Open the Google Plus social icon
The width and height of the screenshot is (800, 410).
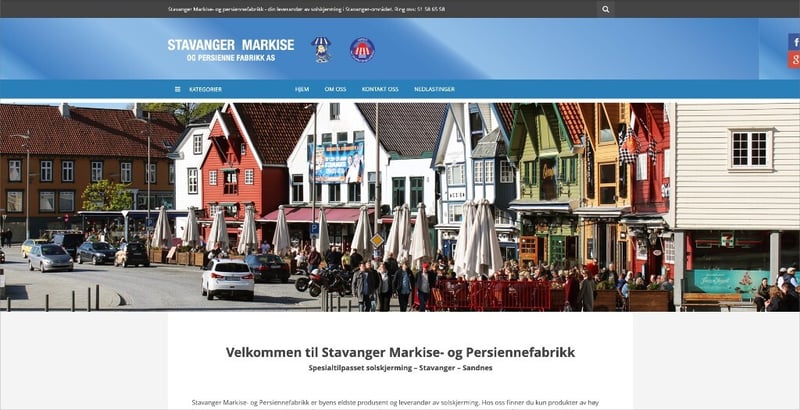(x=794, y=59)
